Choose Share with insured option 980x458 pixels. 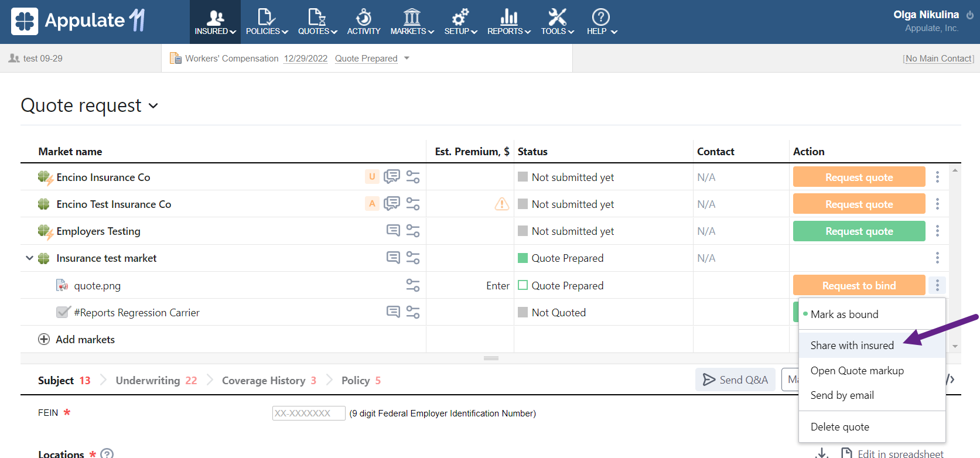pyautogui.click(x=872, y=346)
